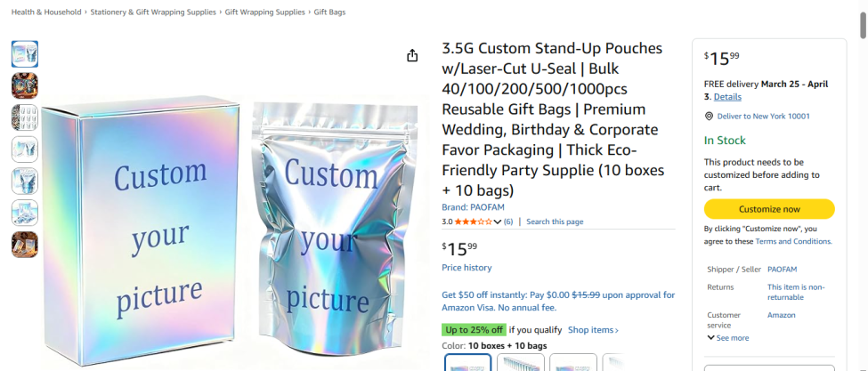Open Terms and Conditions link
The width and height of the screenshot is (868, 371).
(x=792, y=241)
